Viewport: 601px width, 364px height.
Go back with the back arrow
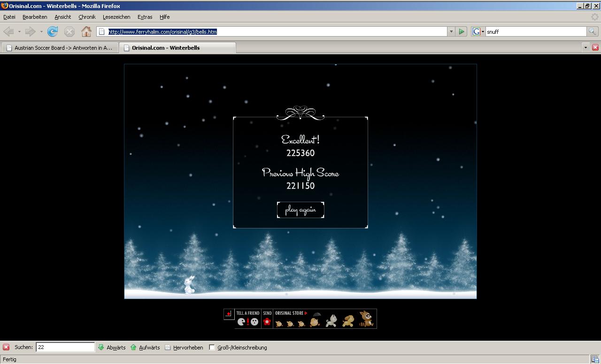pyautogui.click(x=8, y=31)
